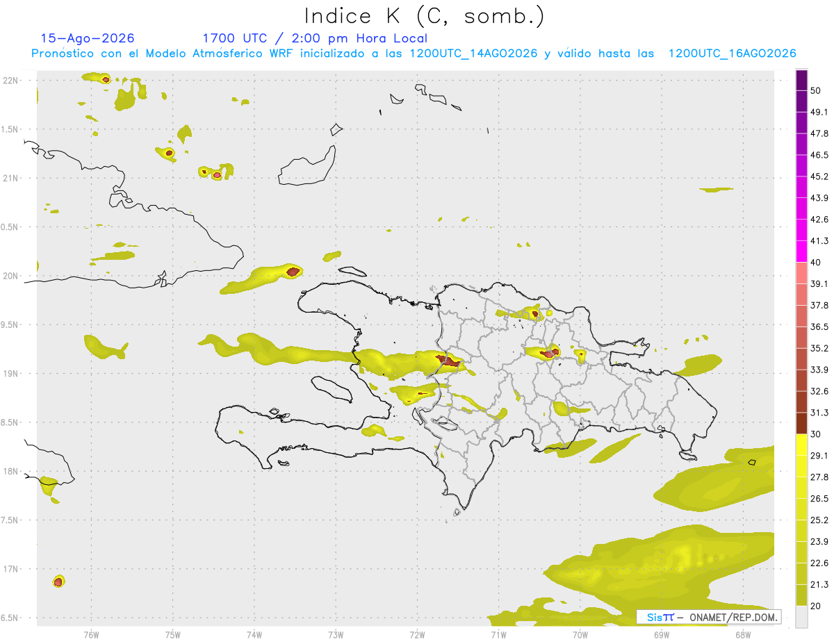The height and width of the screenshot is (644, 834).
Task: Pick the magenta band between 40 and 41.3
Action: 802,251
